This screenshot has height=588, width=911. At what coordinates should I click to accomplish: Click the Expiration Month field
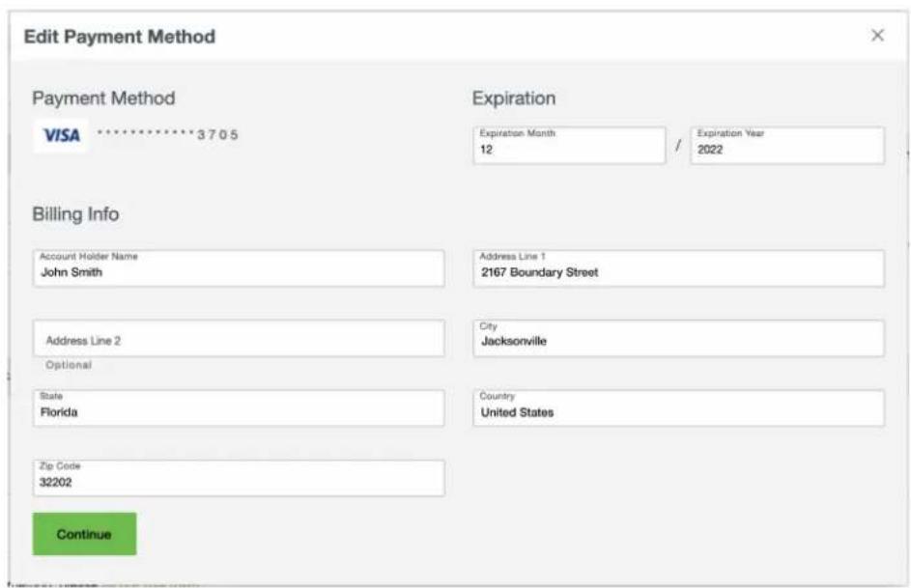coord(569,145)
